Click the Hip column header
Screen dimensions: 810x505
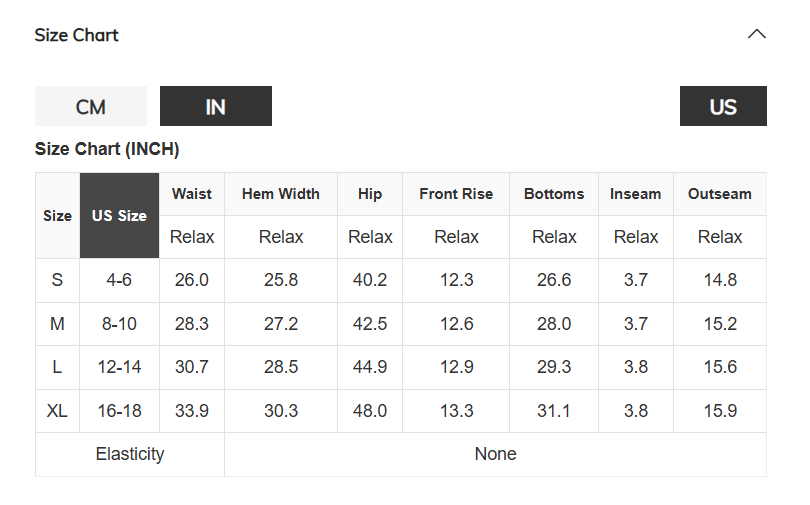click(370, 194)
